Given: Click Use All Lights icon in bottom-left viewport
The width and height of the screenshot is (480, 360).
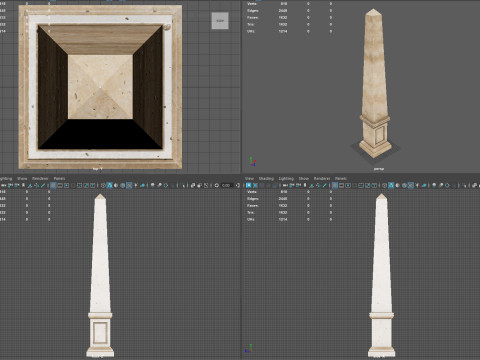Looking at the screenshot, I should 136,185.
